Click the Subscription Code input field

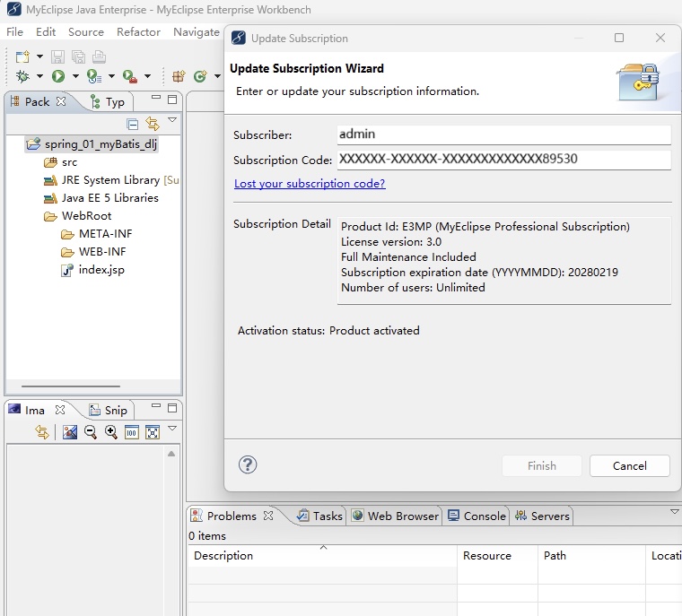(x=504, y=159)
